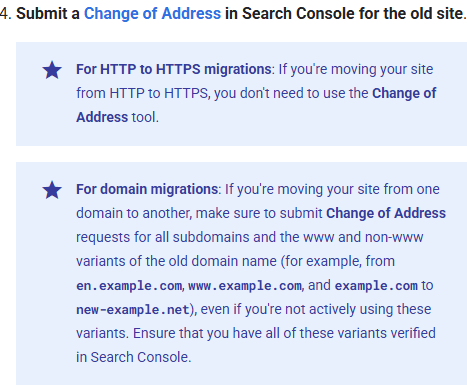Click the code text "en.example.com"
The image size is (467, 385).
[129, 286]
